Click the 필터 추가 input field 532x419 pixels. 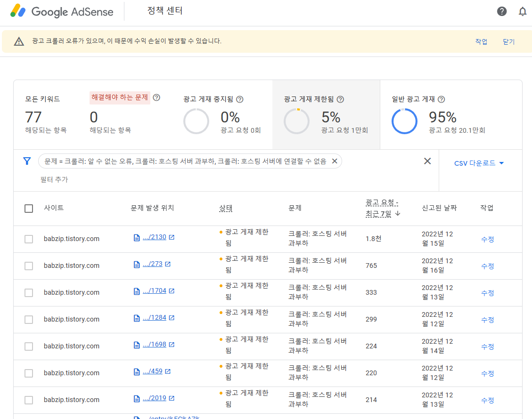click(x=54, y=180)
